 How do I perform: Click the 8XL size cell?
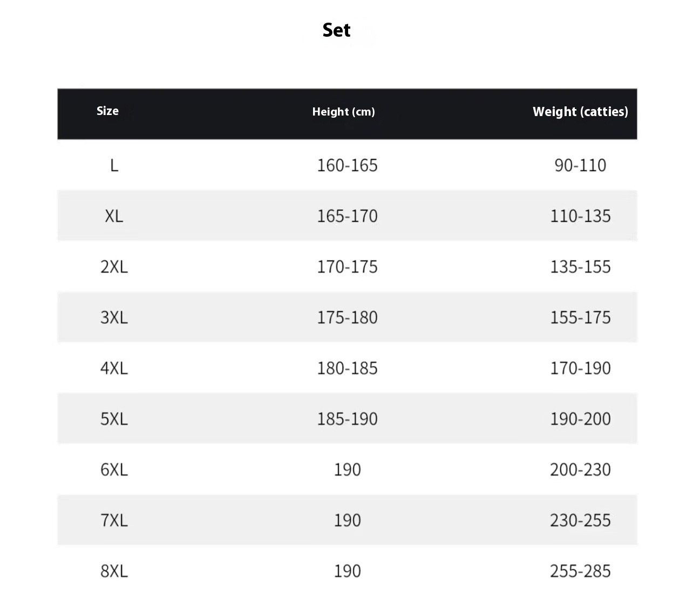pos(114,571)
